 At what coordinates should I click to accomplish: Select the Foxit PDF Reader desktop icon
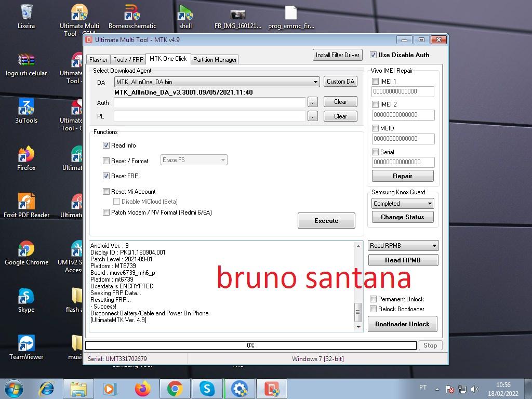tap(26, 206)
